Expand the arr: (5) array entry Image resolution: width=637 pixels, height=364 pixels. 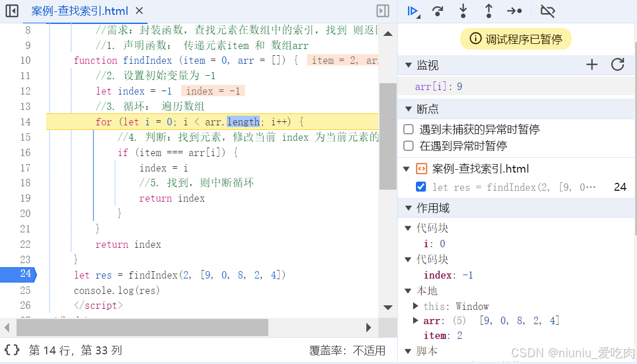click(x=415, y=321)
